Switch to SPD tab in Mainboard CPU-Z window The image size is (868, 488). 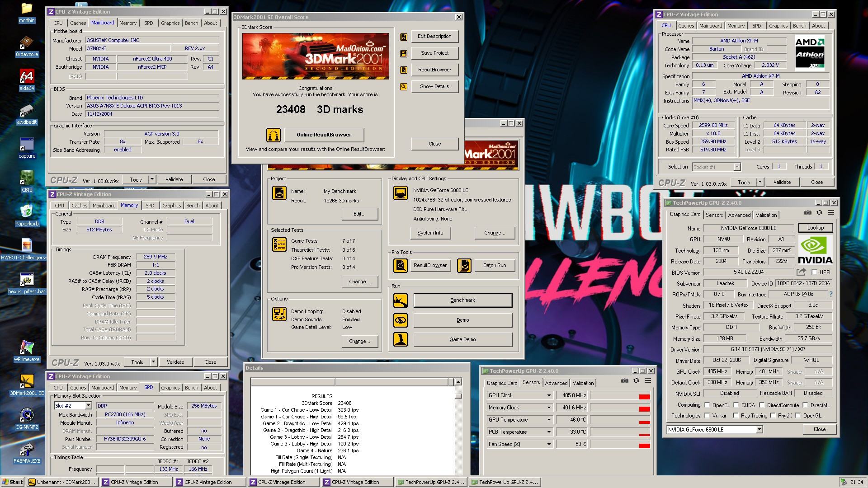click(148, 23)
